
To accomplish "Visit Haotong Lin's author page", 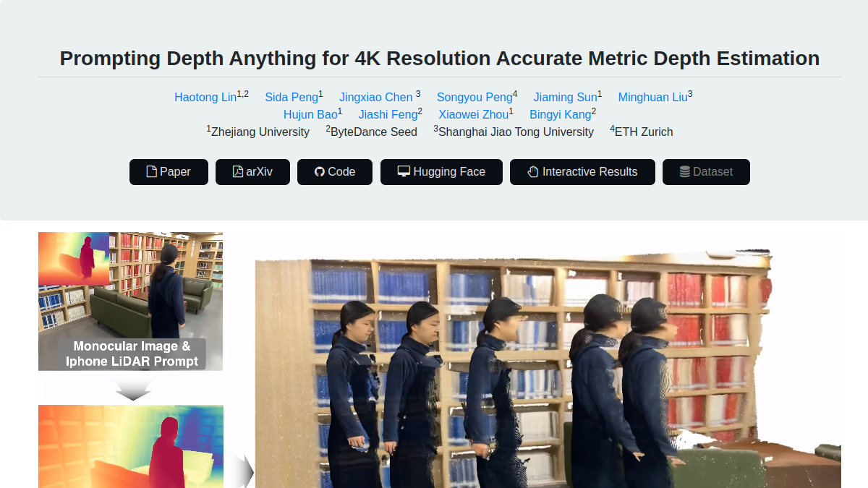I will (x=205, y=97).
